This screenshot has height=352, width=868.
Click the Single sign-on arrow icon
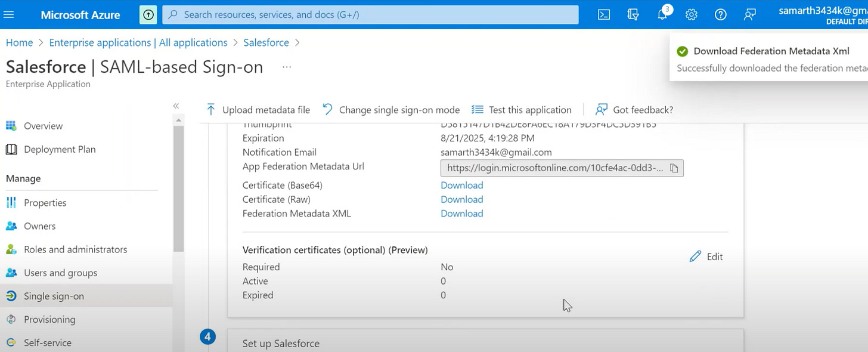tap(11, 296)
